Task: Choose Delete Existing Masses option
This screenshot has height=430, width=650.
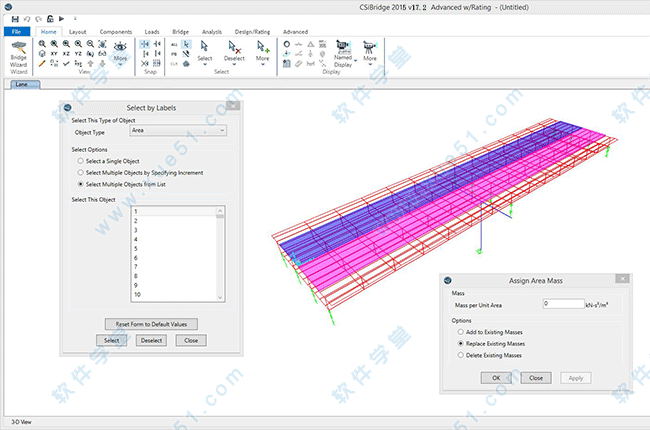Action: pyautogui.click(x=460, y=355)
